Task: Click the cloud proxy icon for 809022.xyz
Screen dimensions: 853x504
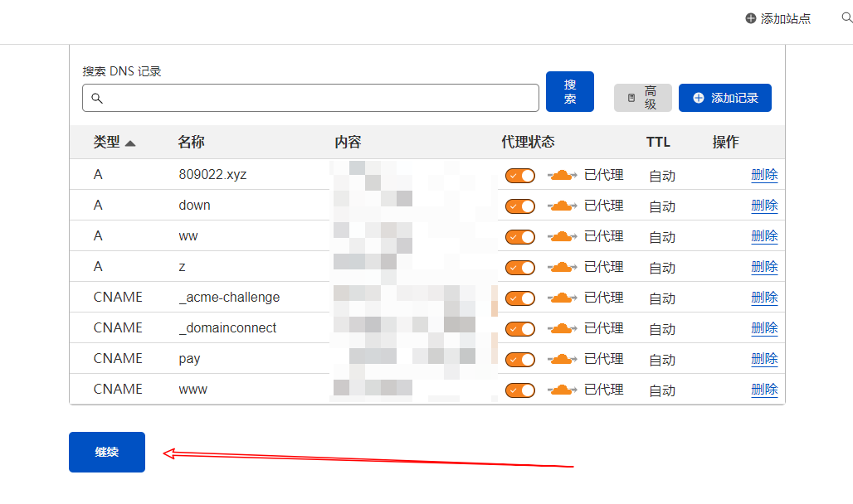Action: click(x=563, y=175)
